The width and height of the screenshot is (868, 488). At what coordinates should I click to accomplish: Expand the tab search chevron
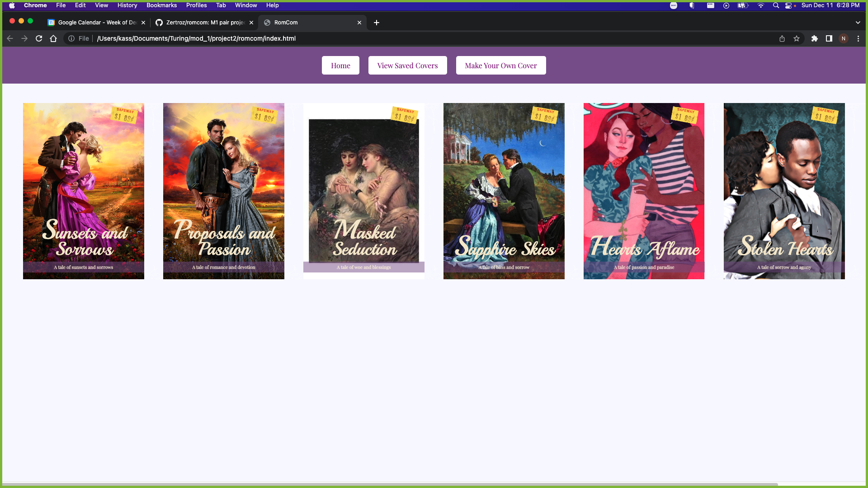(x=857, y=22)
